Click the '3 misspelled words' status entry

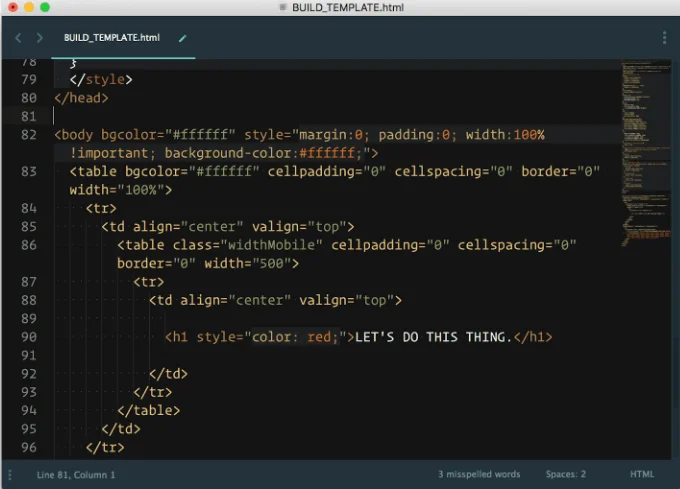(x=479, y=474)
